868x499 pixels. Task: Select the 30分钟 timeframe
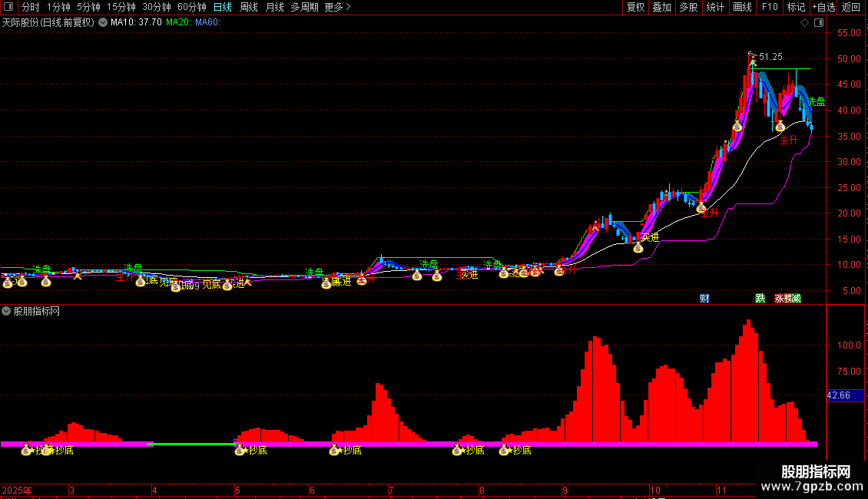coord(156,7)
